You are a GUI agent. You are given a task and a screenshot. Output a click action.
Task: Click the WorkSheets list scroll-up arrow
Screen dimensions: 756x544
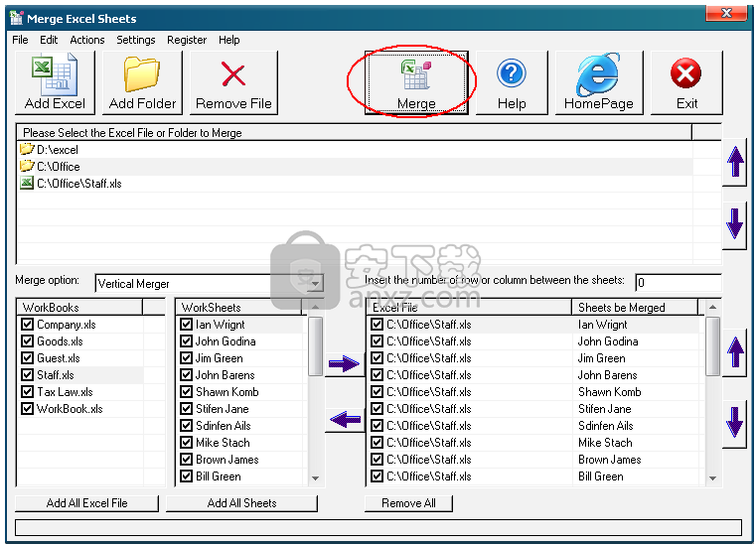point(315,307)
